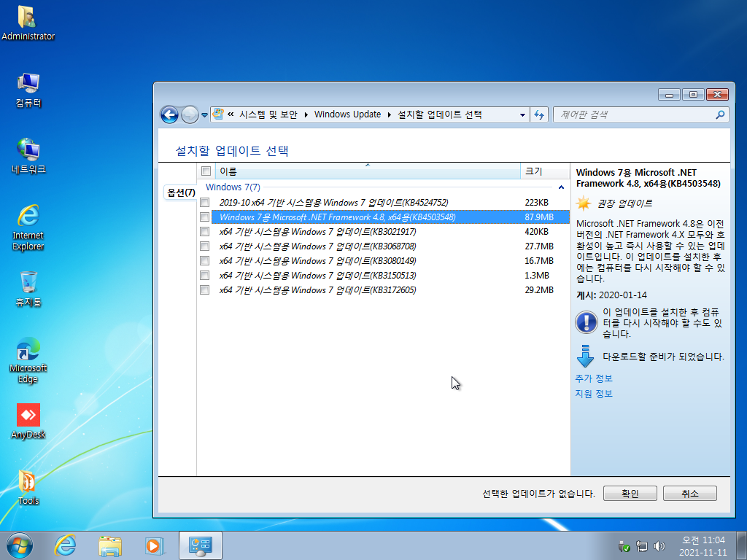The height and width of the screenshot is (560, 747).
Task: Open the recent pages dropdown arrow
Action: (204, 115)
